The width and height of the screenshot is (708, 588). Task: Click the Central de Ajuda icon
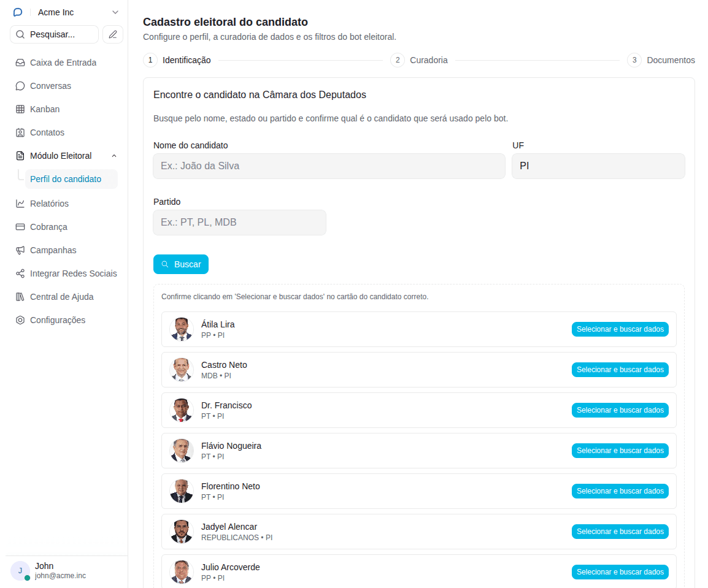click(20, 297)
